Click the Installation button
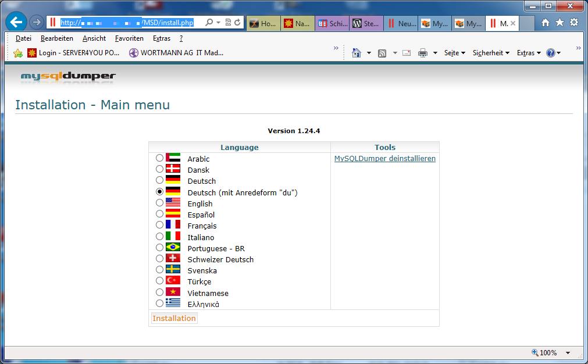 tap(174, 318)
